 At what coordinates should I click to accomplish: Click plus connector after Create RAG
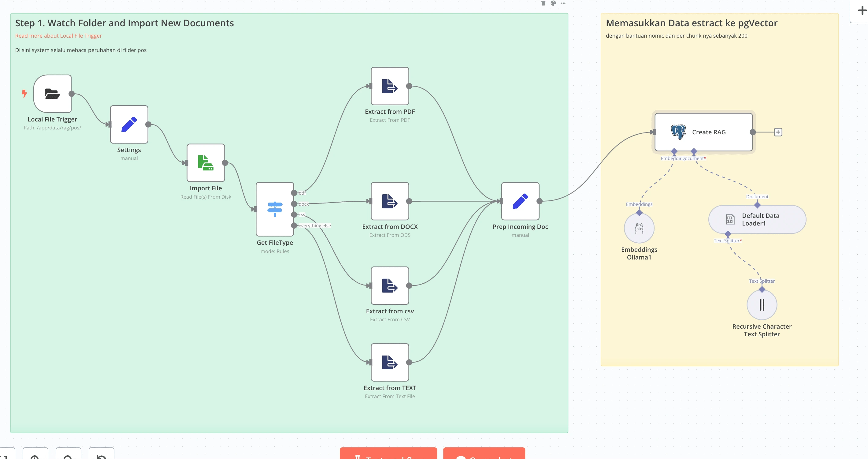[778, 132]
